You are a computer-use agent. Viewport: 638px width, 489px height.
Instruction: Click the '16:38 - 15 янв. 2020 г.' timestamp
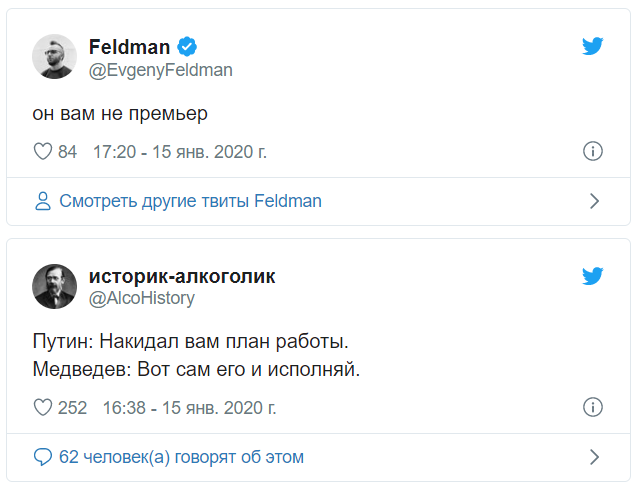[x=189, y=408]
